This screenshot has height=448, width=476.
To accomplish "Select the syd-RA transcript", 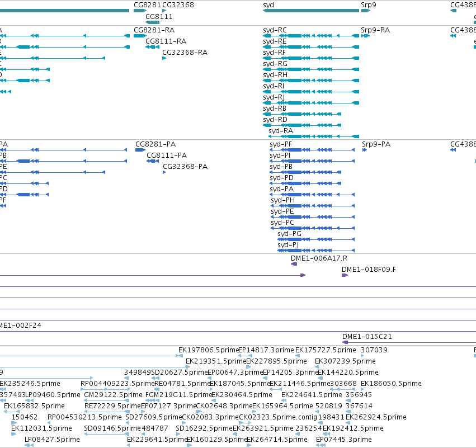I will (314, 136).
